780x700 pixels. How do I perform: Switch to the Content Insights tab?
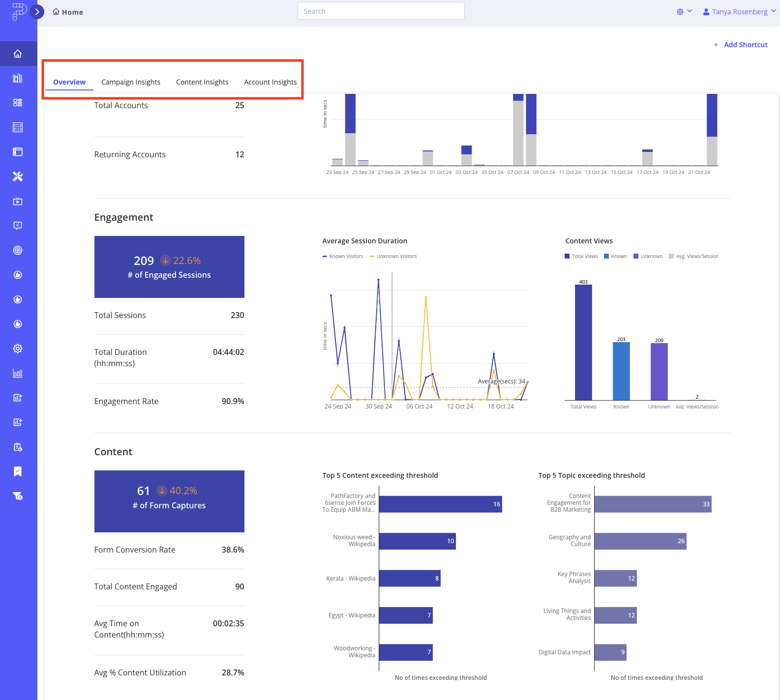pos(202,82)
